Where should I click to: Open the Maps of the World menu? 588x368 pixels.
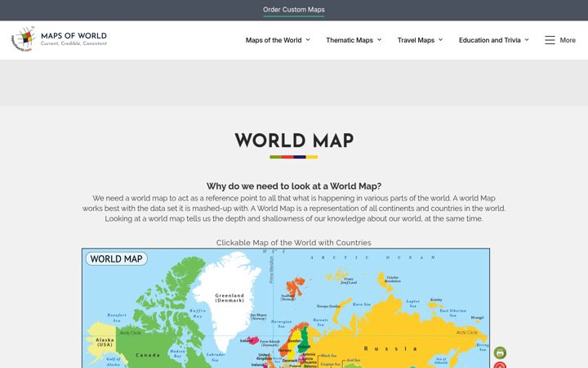274,40
